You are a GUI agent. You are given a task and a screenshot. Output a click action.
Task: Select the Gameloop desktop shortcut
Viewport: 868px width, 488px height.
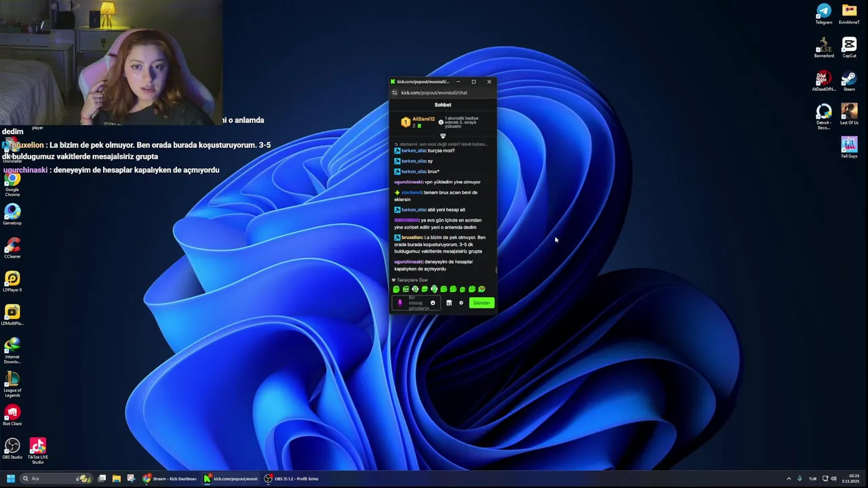click(12, 215)
